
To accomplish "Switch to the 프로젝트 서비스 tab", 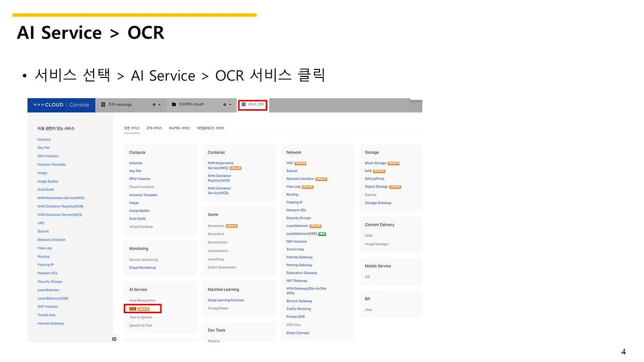I will 180,128.
